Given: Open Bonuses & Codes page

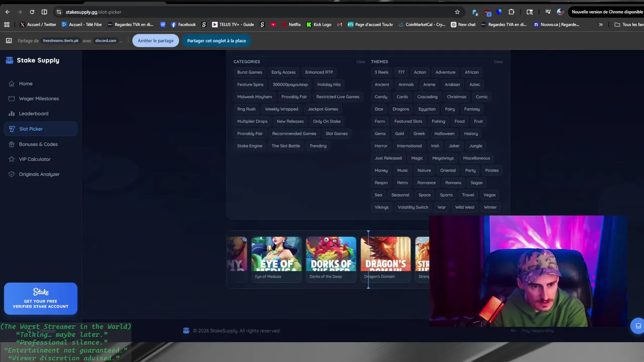Looking at the screenshot, I should pos(38,144).
